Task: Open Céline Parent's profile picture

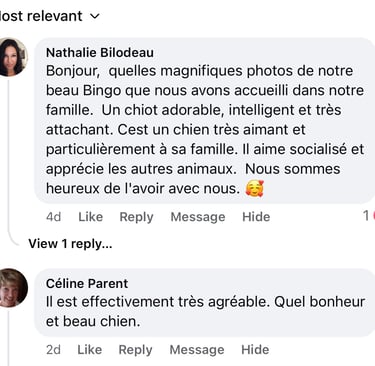Action: coord(13,288)
